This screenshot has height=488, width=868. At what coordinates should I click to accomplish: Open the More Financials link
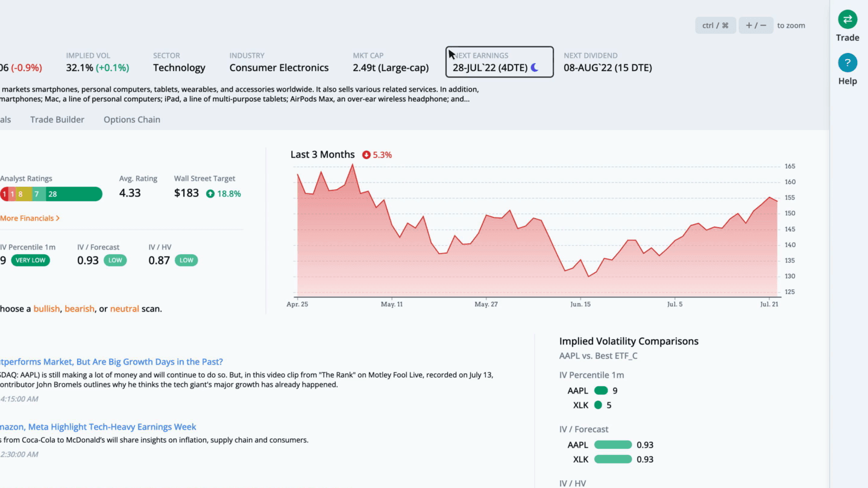(x=30, y=218)
